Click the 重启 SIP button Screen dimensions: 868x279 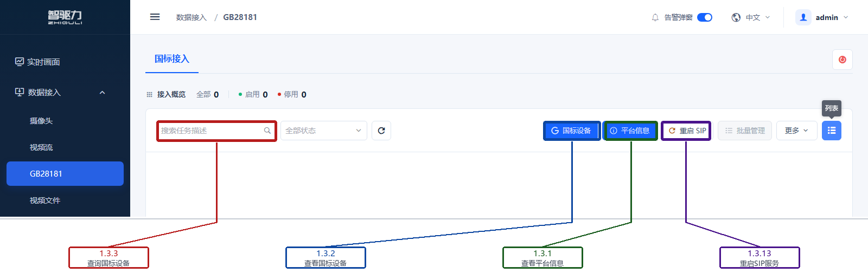687,131
